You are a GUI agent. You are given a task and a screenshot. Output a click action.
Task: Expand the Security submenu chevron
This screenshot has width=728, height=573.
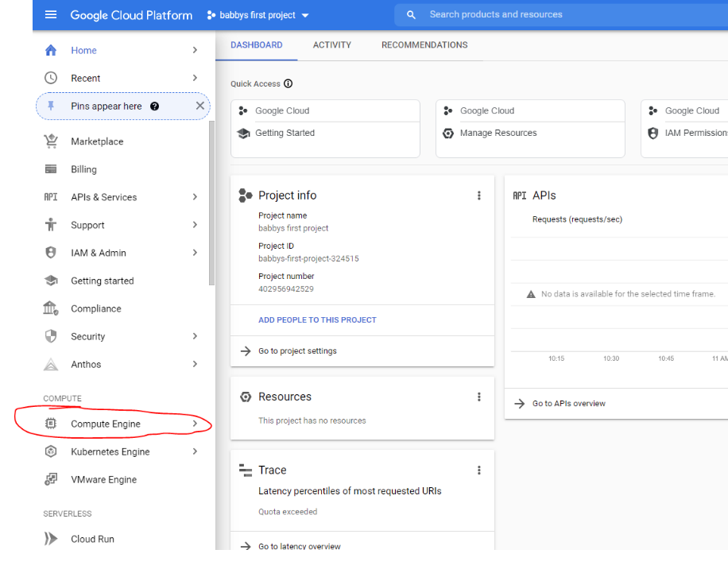[195, 336]
